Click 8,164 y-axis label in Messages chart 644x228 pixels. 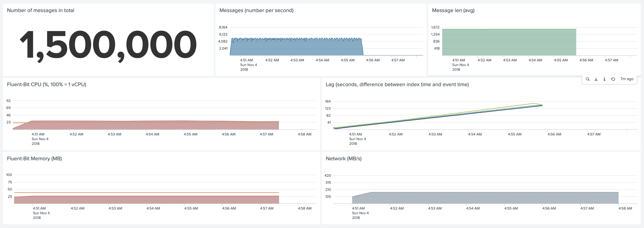(x=223, y=27)
